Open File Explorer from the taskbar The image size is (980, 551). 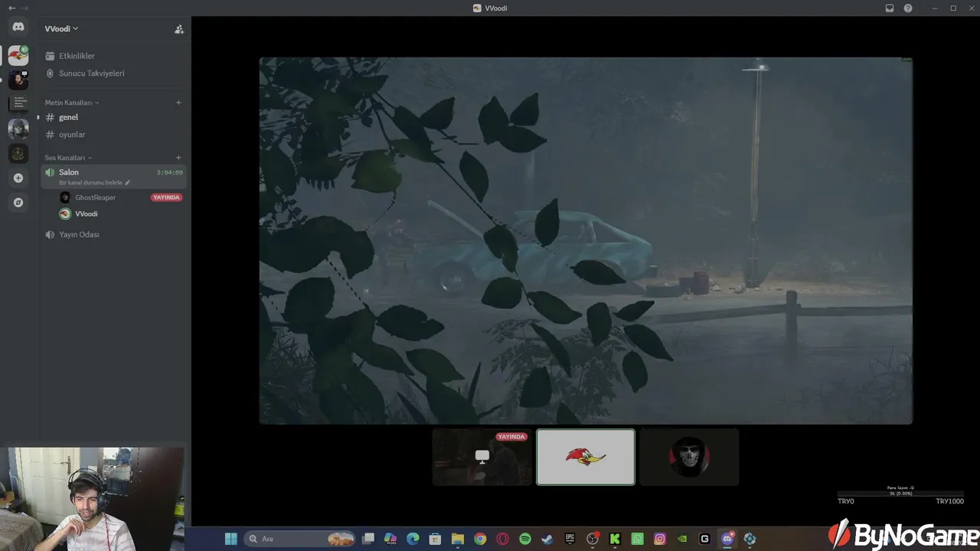[x=458, y=539]
